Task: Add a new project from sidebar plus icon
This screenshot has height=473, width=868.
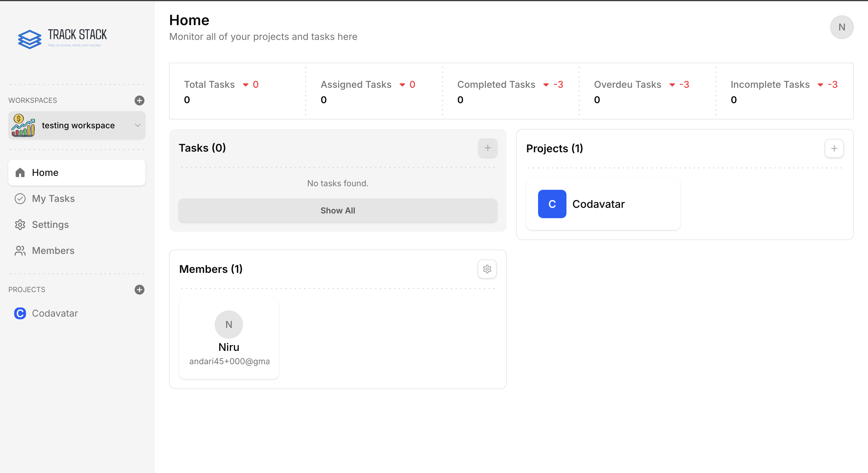Action: 139,290
